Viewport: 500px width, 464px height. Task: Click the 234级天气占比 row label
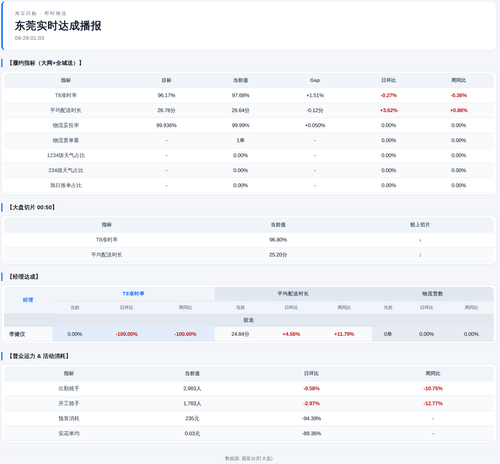point(66,170)
